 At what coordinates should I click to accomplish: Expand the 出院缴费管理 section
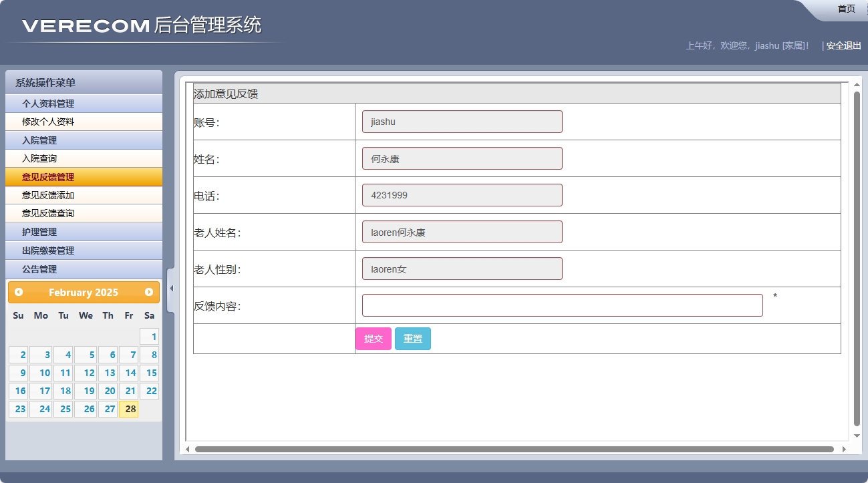84,251
